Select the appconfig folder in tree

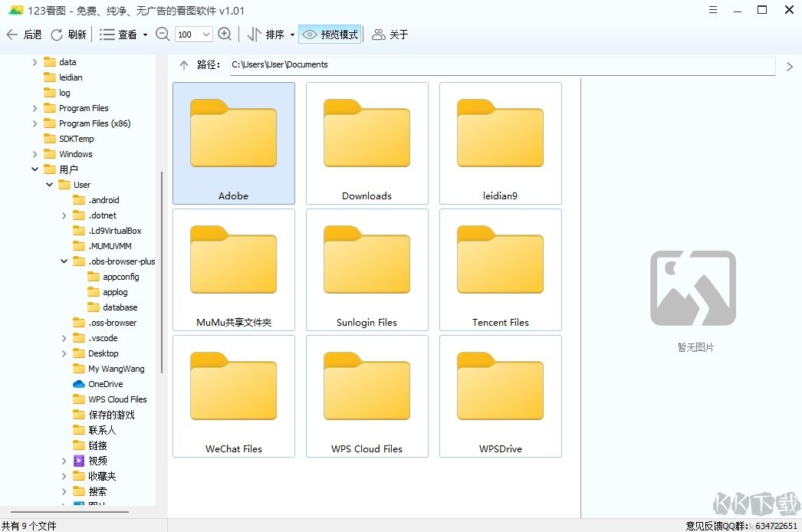pyautogui.click(x=113, y=277)
